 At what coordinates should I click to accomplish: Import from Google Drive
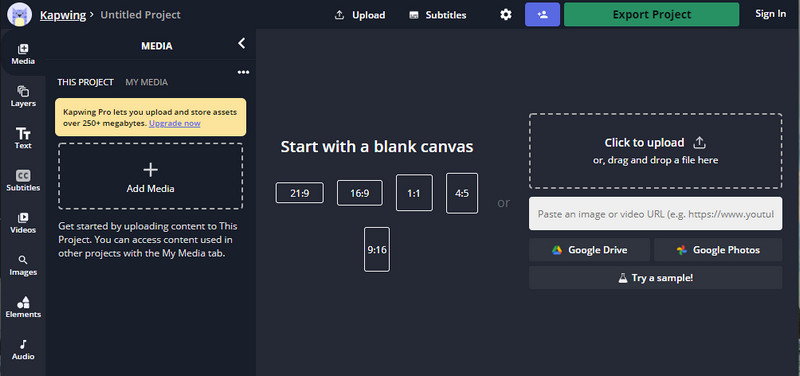[589, 250]
